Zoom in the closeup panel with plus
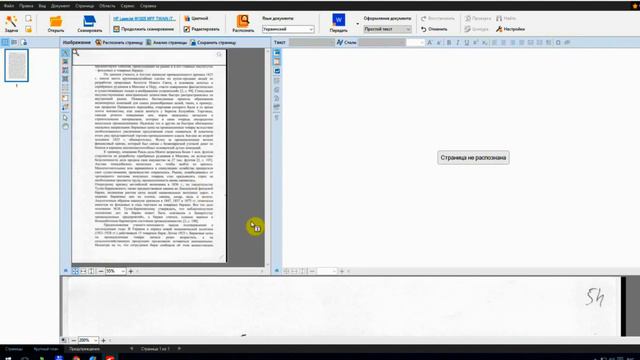Screen dimensions: 640x360 click(x=103, y=340)
